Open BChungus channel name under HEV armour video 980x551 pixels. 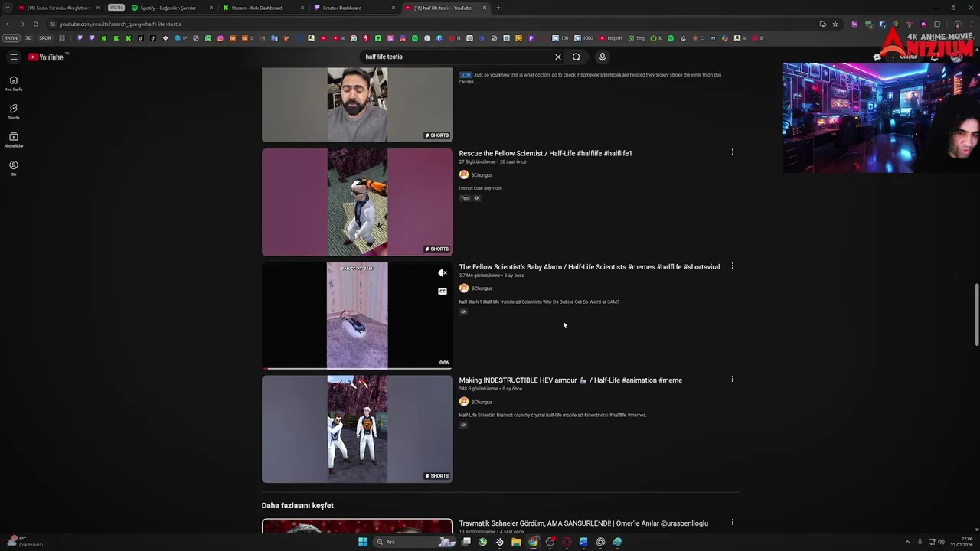pos(482,402)
